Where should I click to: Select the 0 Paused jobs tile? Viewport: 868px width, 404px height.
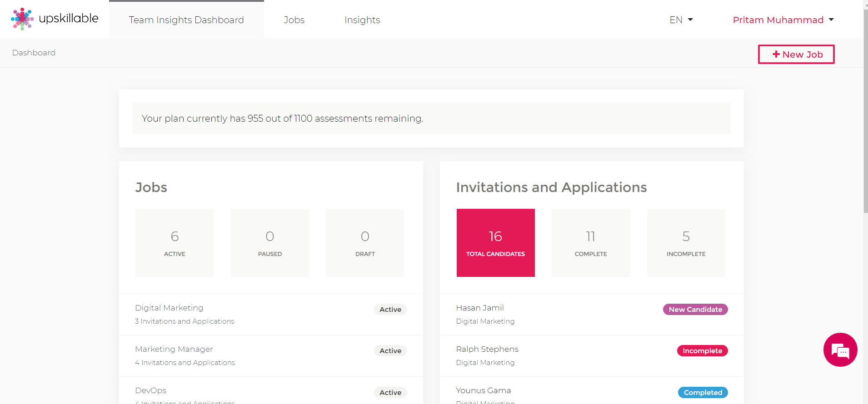[270, 243]
